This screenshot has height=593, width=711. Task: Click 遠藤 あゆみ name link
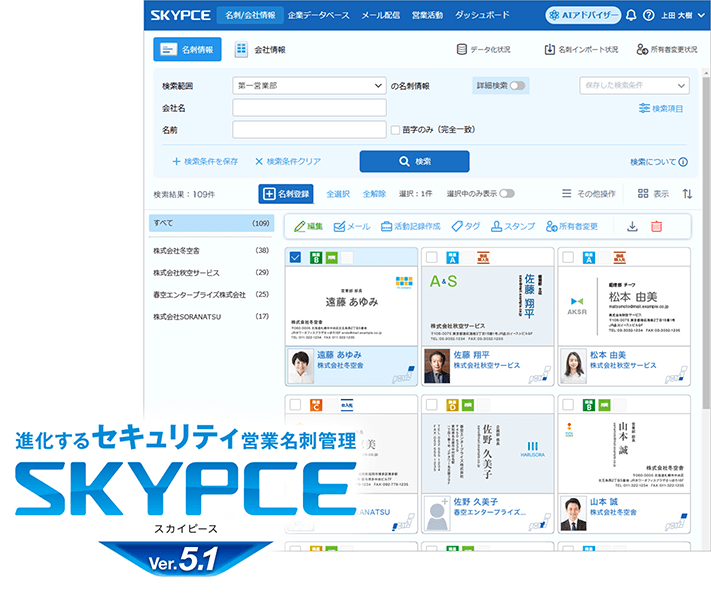pyautogui.click(x=339, y=355)
